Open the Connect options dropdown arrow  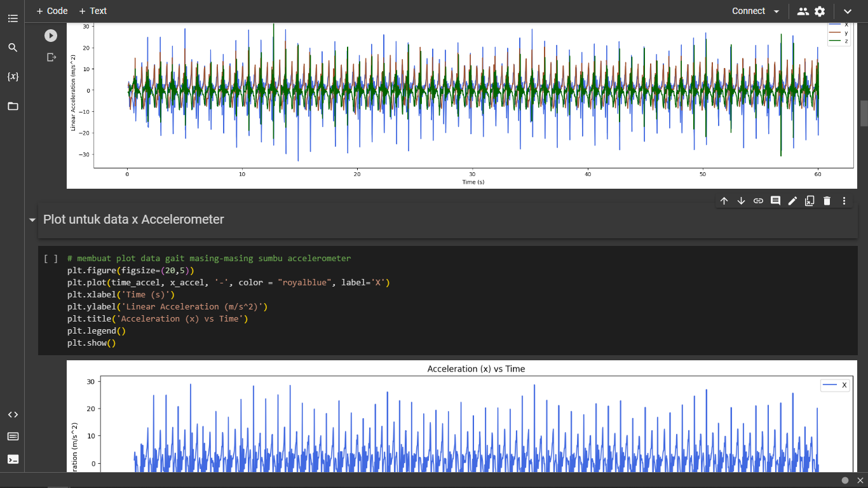coord(776,11)
